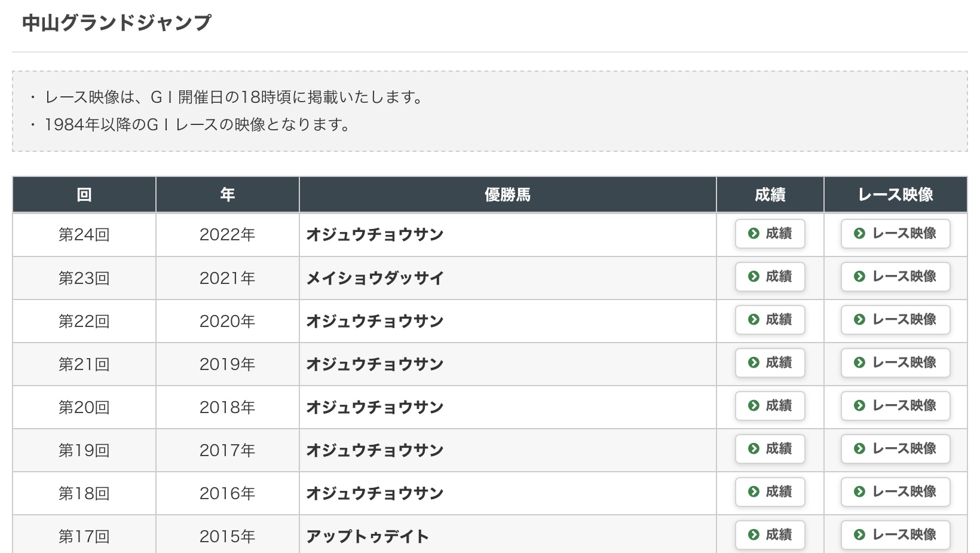Click arrow icon on 2016 成績 button
The height and width of the screenshot is (553, 980).
754,492
